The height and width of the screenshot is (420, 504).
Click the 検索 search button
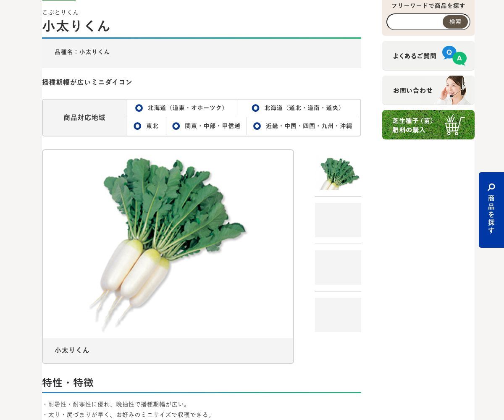(455, 22)
